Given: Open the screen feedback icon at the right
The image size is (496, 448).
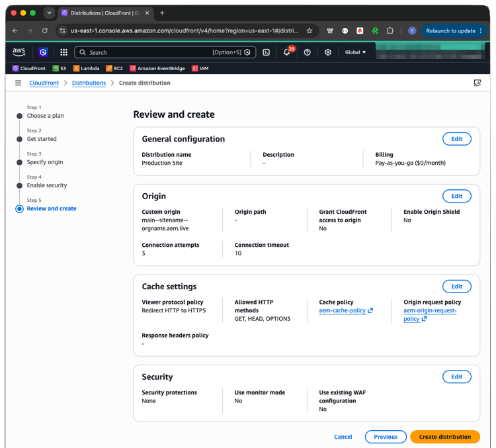Looking at the screenshot, I should [477, 83].
